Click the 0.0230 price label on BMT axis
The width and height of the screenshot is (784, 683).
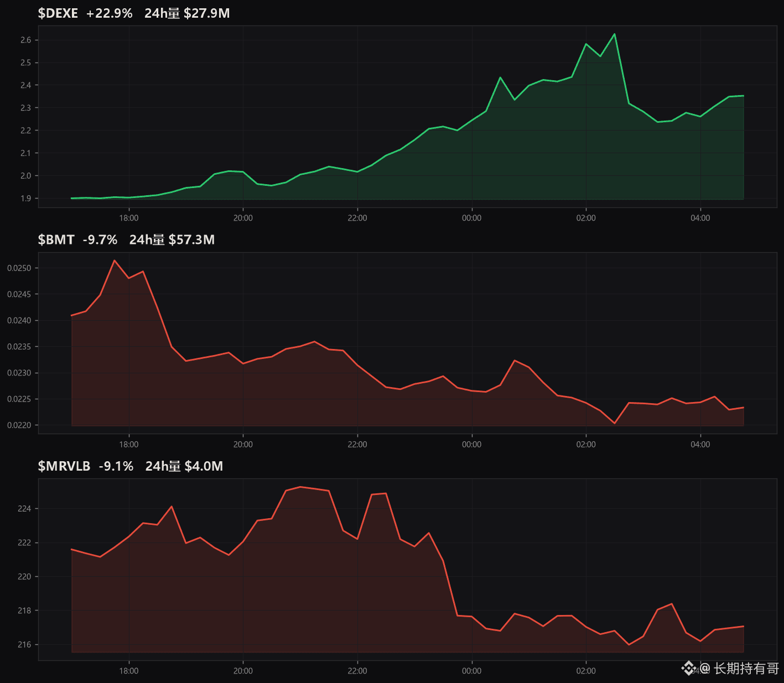pyautogui.click(x=19, y=373)
